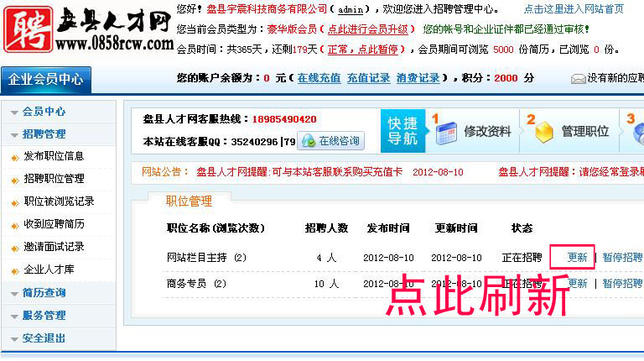The image size is (644, 361).
Task: Click the 快捷导航 blue badge
Action: coord(402,130)
